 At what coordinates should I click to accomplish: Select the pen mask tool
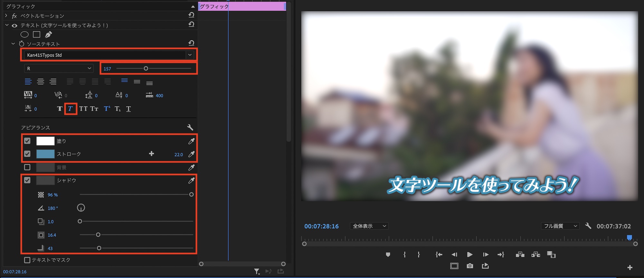point(49,35)
